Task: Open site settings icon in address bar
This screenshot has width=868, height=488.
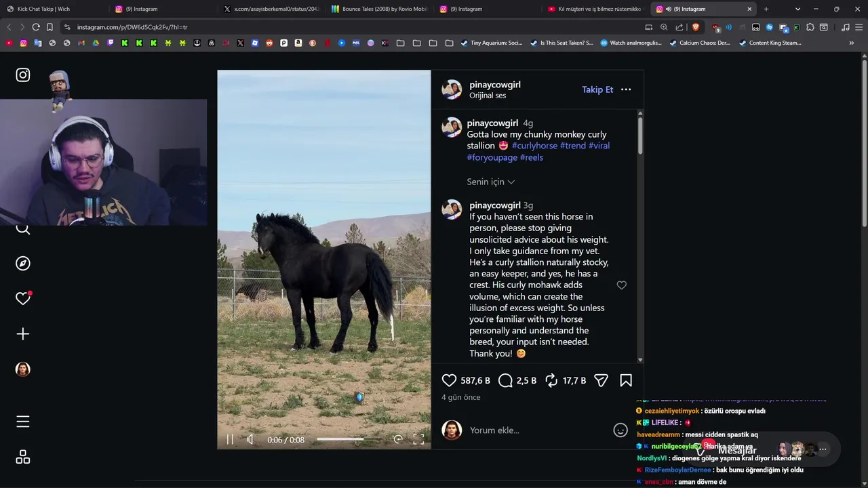Action: click(66, 27)
